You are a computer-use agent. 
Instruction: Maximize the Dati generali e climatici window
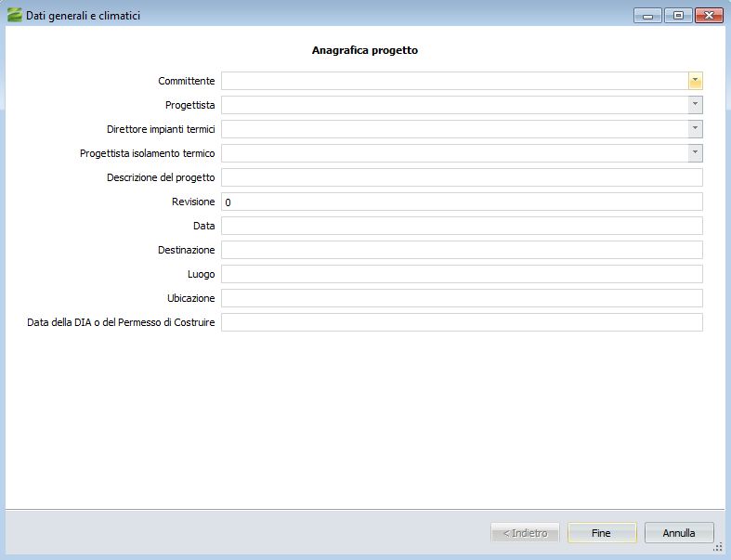click(x=677, y=15)
